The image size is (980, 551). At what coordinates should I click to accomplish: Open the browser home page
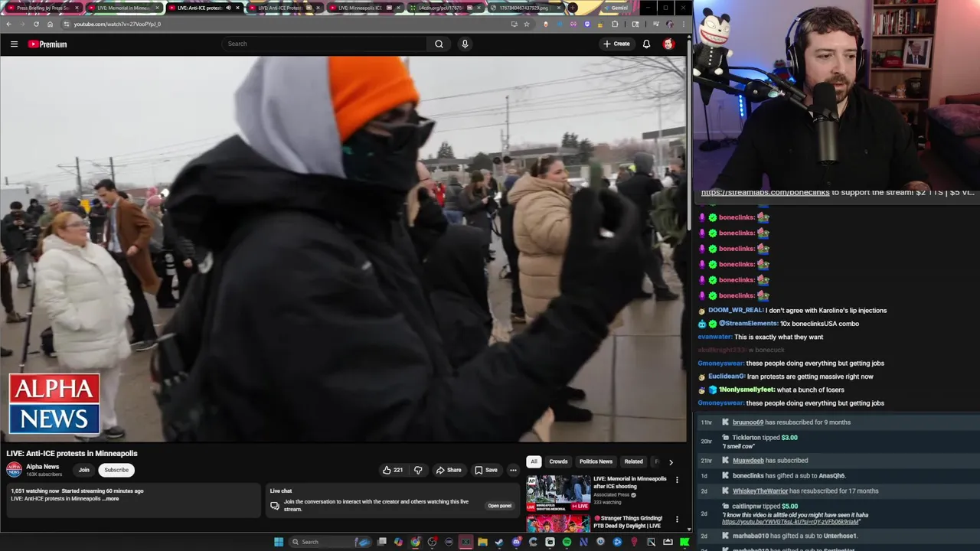point(50,24)
